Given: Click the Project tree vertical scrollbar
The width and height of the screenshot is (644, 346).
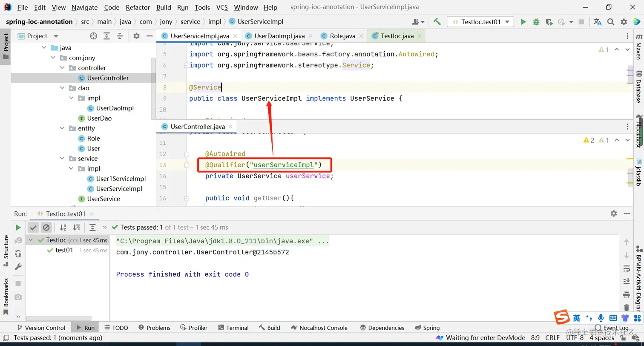Looking at the screenshot, I should (153, 89).
